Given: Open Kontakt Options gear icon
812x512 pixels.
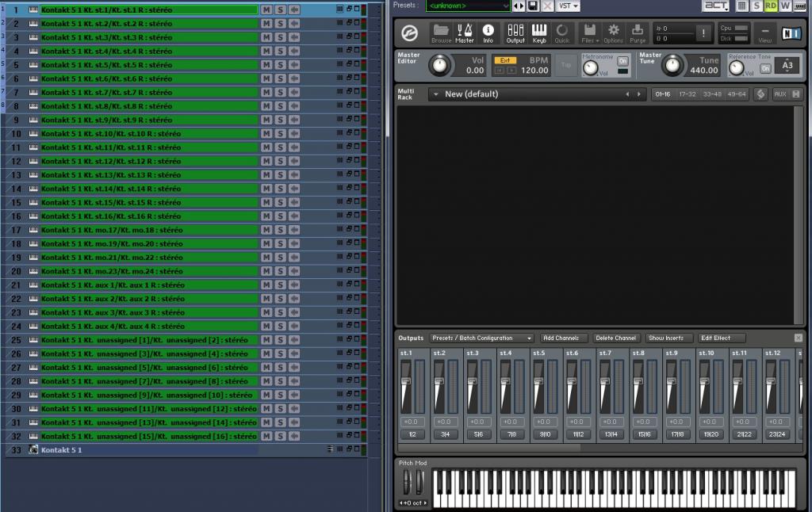Looking at the screenshot, I should coord(613,33).
